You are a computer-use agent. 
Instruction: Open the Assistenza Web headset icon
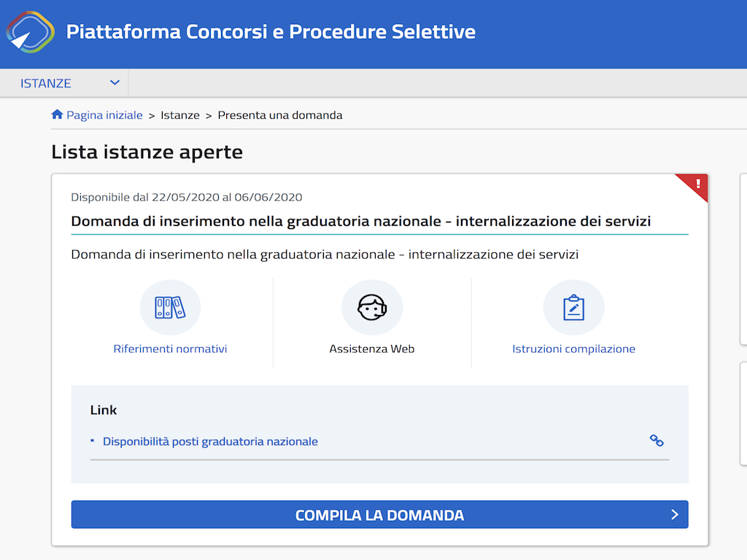[372, 308]
